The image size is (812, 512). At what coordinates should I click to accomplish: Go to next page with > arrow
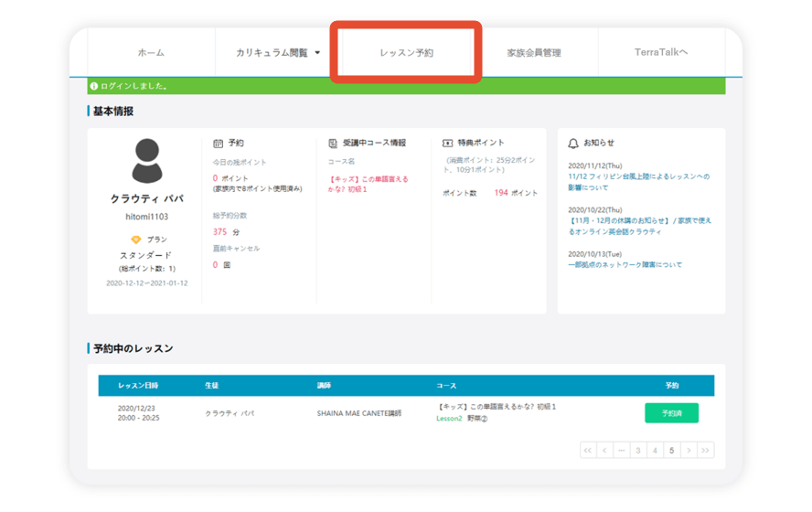coord(689,450)
